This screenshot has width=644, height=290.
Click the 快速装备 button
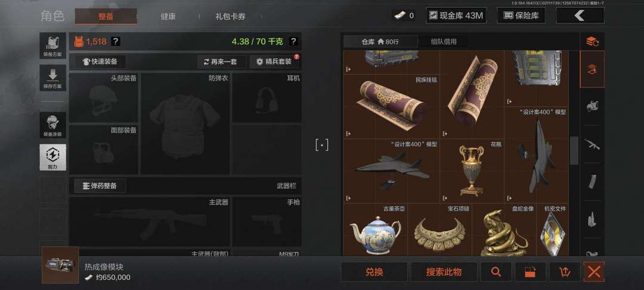100,61
